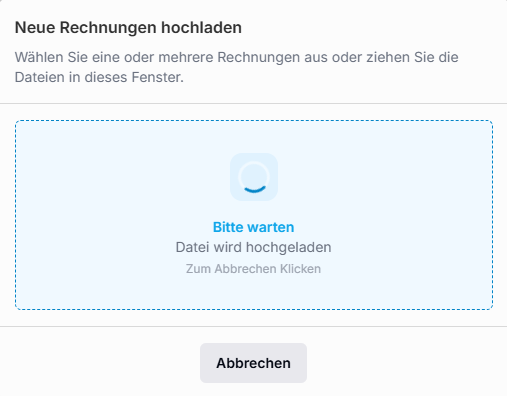Cancel the upload via the bottom Abbrechen button
Image resolution: width=507 pixels, height=396 pixels.
coord(253,363)
